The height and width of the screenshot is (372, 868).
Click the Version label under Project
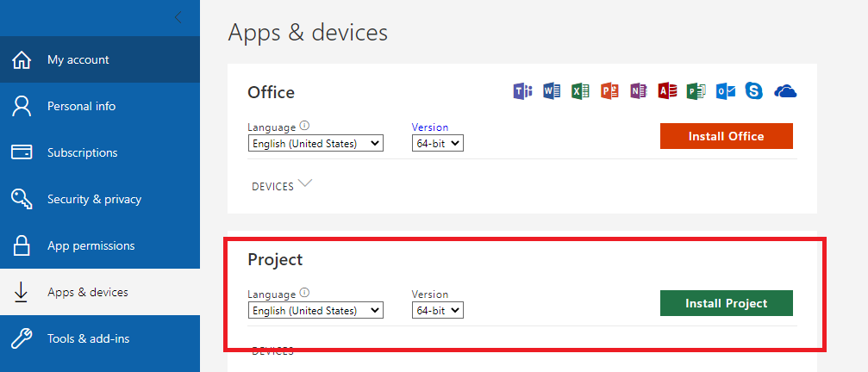click(430, 294)
